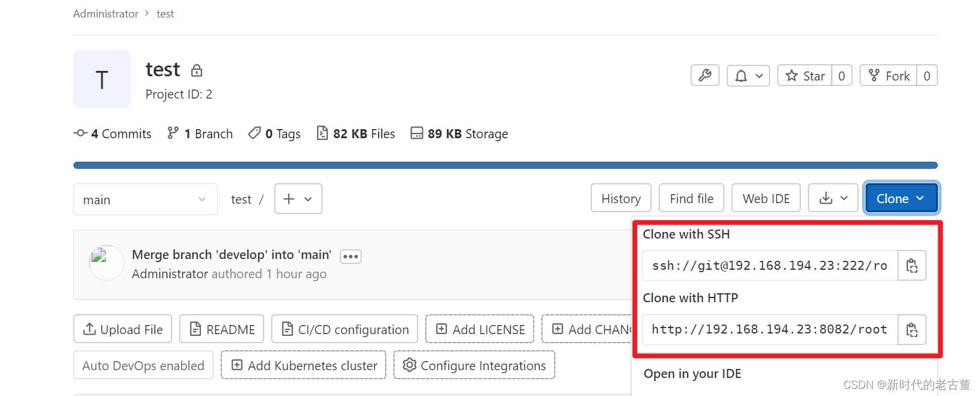Click the repository language bar

click(505, 165)
